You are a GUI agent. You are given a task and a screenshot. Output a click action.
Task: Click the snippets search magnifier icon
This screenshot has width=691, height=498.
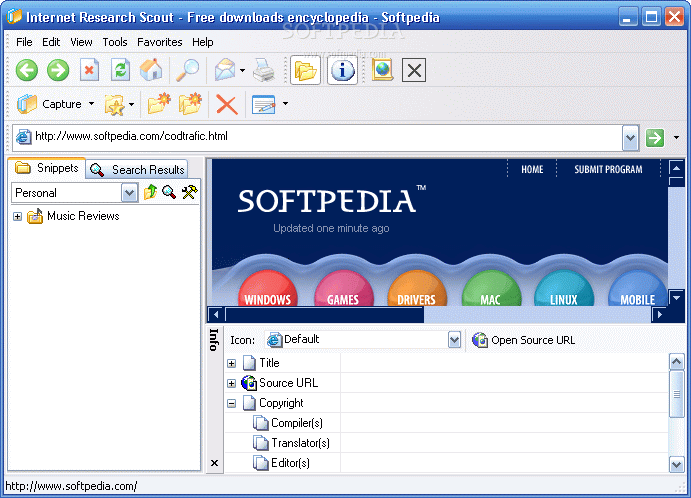[169, 192]
